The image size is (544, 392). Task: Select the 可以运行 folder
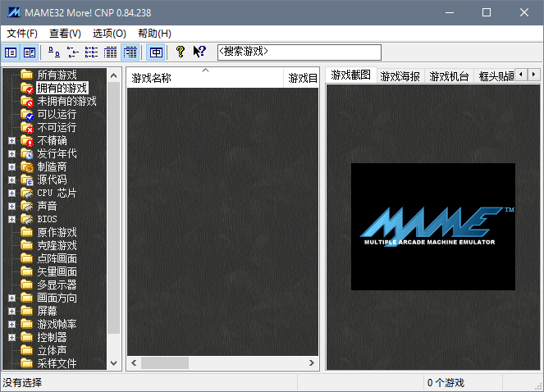(x=57, y=115)
